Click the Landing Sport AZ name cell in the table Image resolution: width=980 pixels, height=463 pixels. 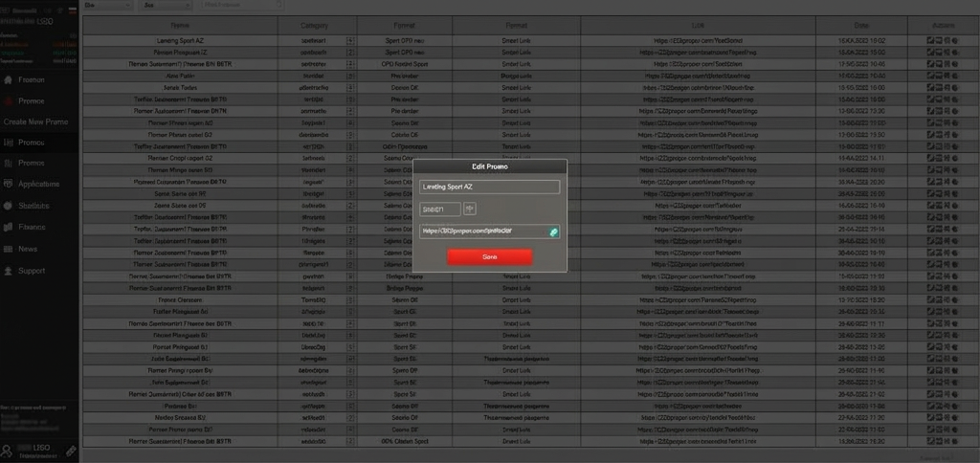[x=180, y=40]
